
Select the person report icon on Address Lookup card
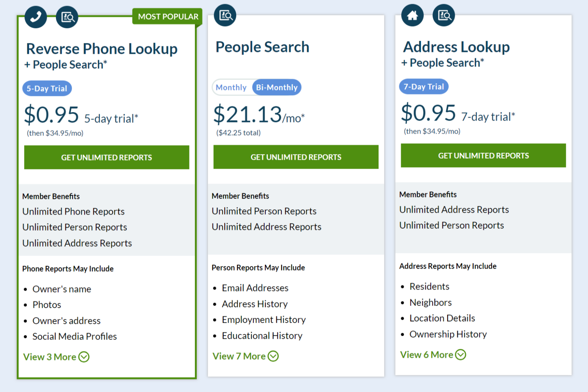pos(443,15)
